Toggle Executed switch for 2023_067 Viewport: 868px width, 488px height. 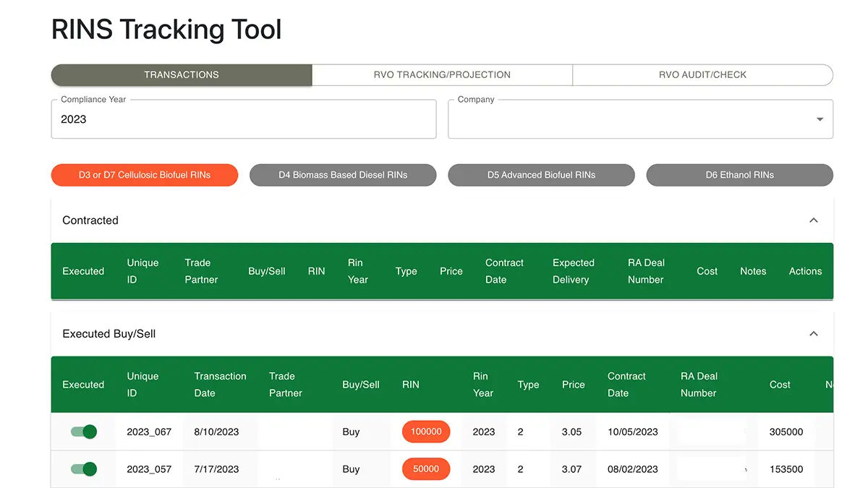(x=84, y=432)
